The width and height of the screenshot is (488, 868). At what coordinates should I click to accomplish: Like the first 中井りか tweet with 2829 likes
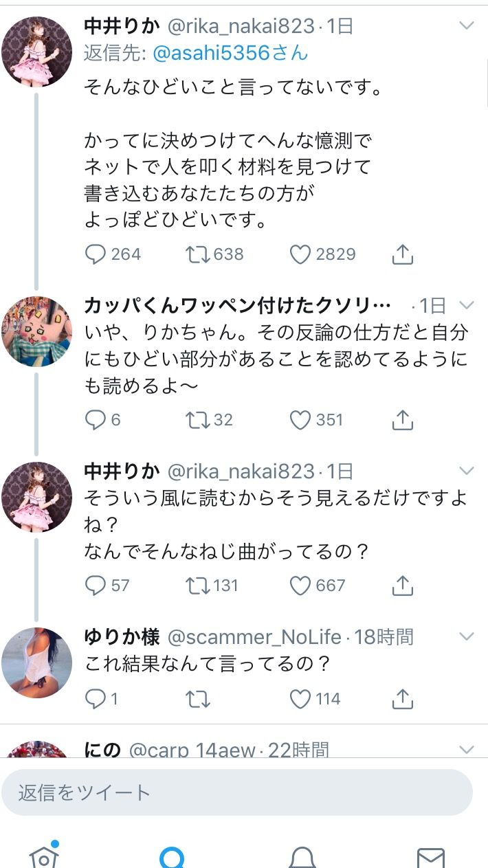pos(300,255)
